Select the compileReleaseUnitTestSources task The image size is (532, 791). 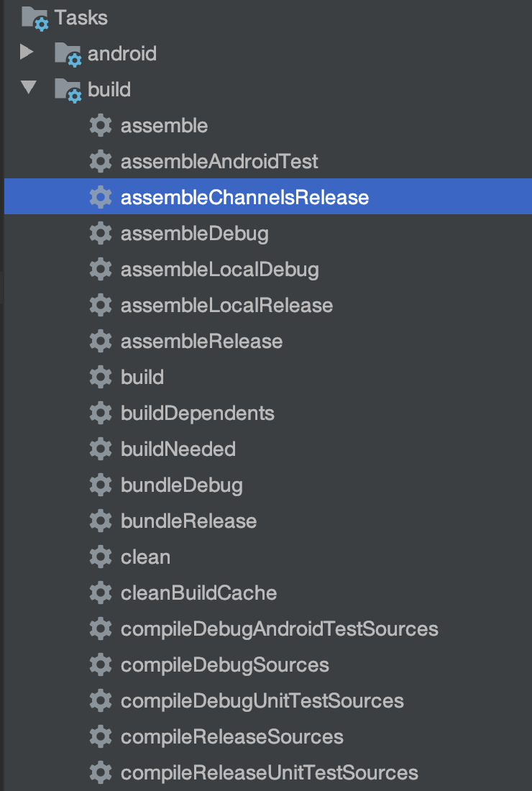(x=270, y=773)
